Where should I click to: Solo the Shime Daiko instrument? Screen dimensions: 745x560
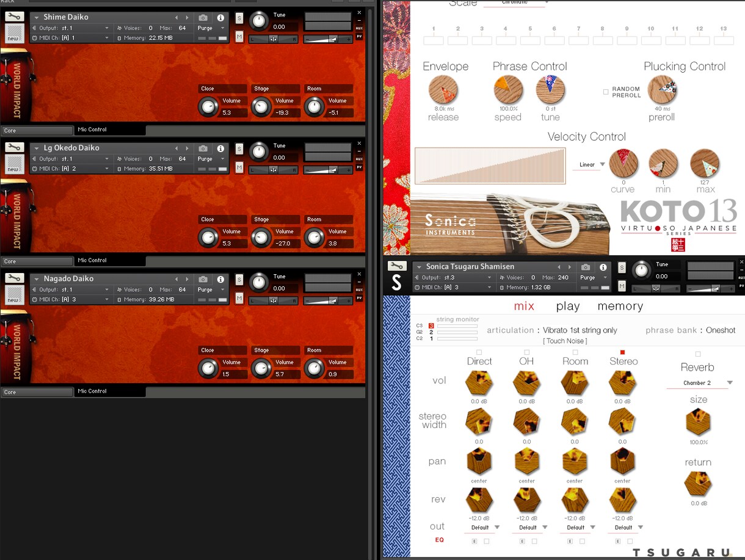click(x=239, y=18)
